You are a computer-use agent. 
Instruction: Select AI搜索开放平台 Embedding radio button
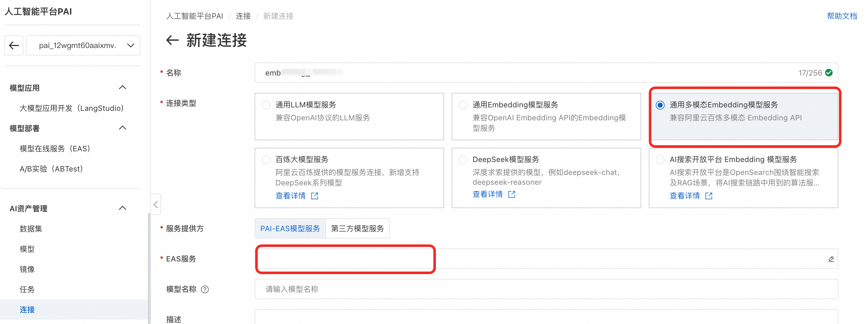(x=660, y=160)
